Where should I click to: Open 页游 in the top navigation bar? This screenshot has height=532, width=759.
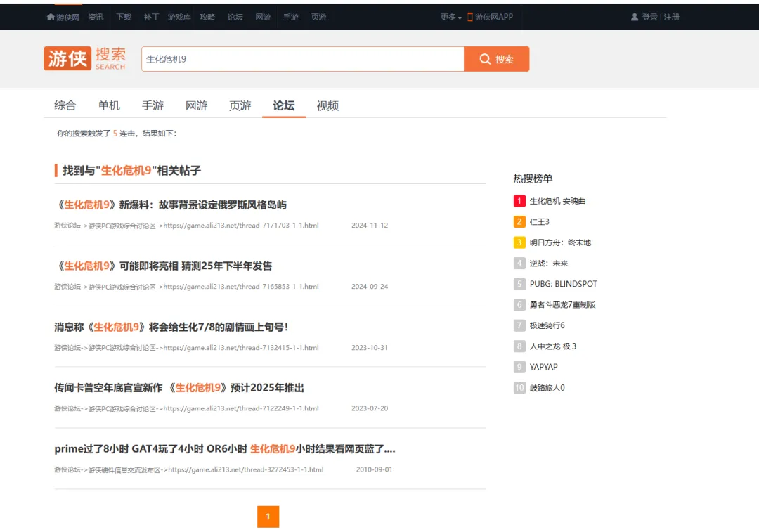pyautogui.click(x=318, y=17)
